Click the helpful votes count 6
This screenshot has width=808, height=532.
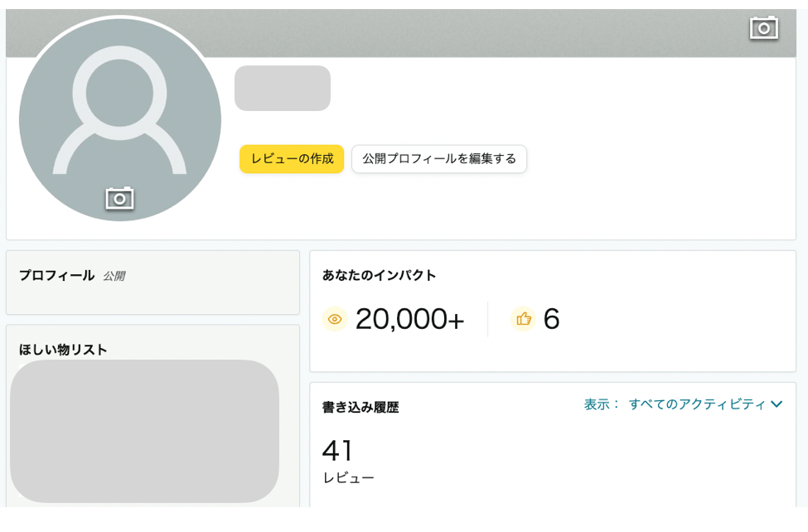pyautogui.click(x=551, y=319)
